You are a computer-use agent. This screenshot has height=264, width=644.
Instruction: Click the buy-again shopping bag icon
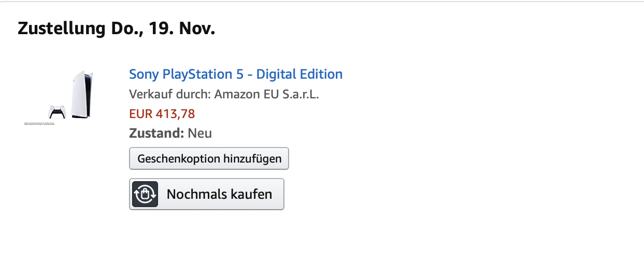click(x=145, y=195)
